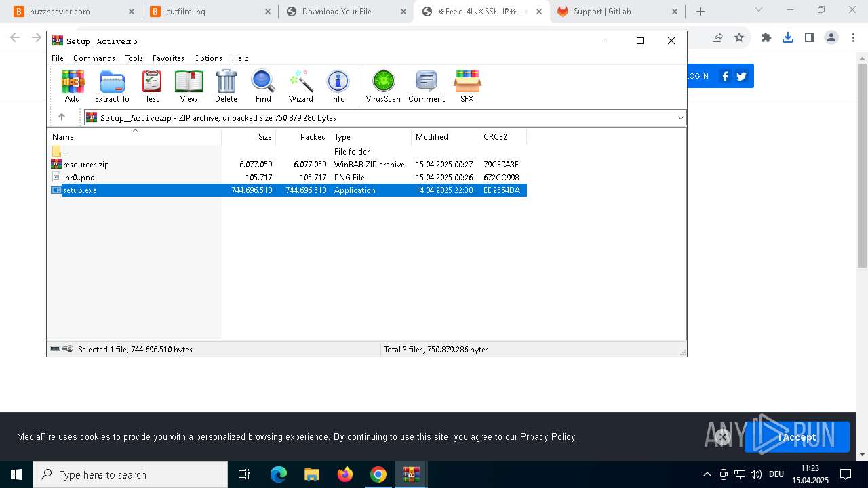Click the key icon in status bar
Image resolution: width=868 pixels, height=488 pixels.
point(68,349)
